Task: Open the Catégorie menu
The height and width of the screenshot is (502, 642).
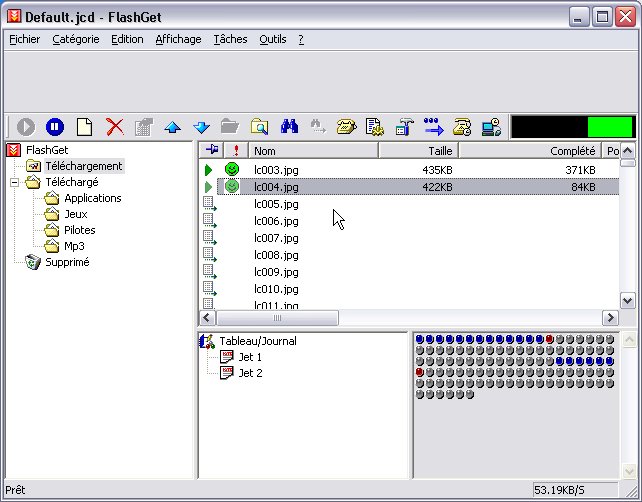Action: 76,39
